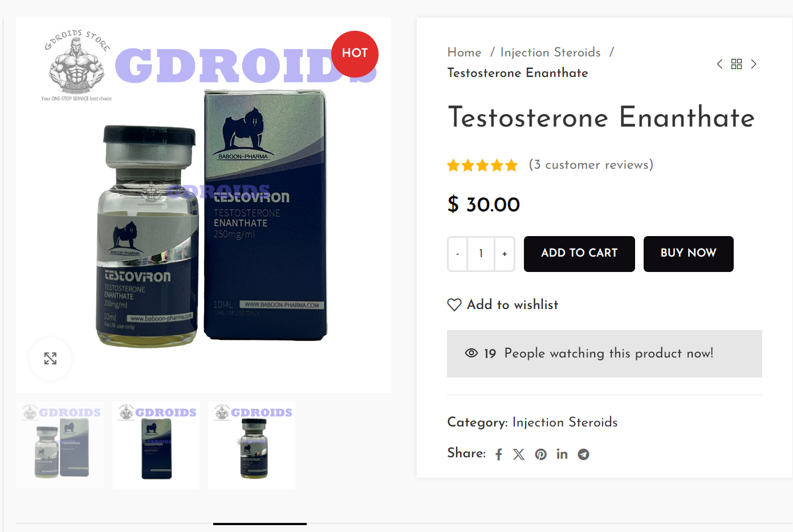Share product on Facebook icon
793x532 pixels.
click(x=499, y=454)
